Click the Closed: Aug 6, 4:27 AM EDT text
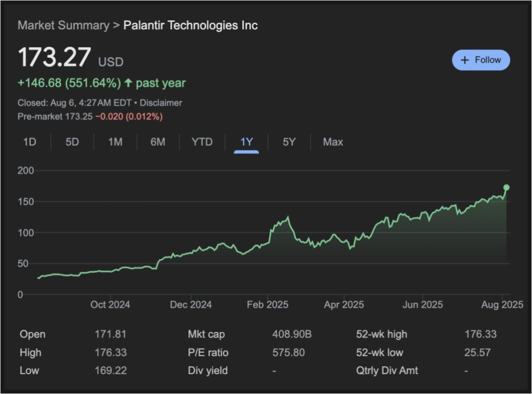This screenshot has width=532, height=394. 74,103
